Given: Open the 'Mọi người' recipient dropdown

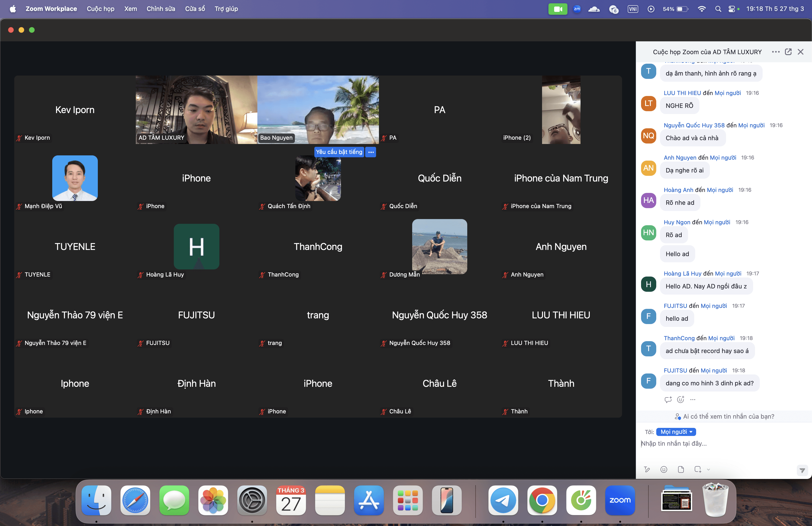Looking at the screenshot, I should point(676,432).
